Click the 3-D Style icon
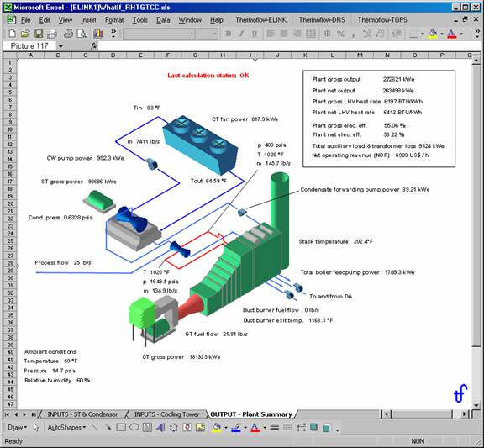This screenshot has height=448, width=484. [x=327, y=427]
